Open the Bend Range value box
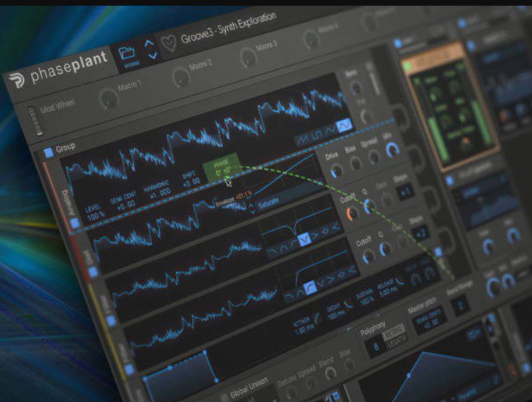 point(460,305)
